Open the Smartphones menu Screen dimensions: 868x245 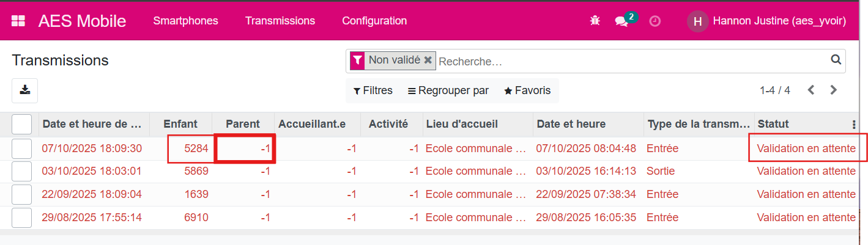pos(185,21)
